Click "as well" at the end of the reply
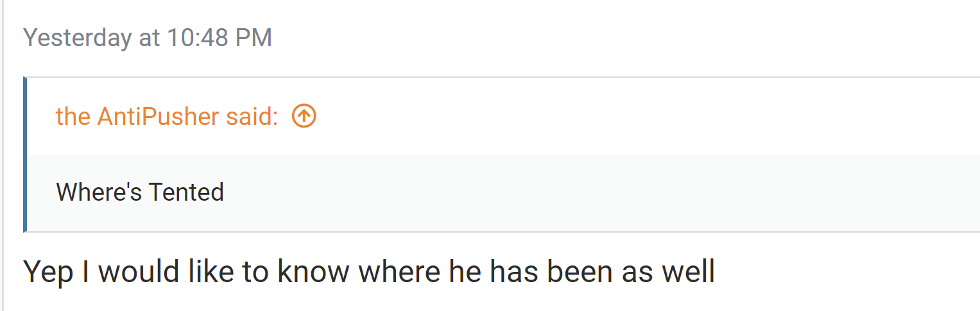 coord(668,271)
